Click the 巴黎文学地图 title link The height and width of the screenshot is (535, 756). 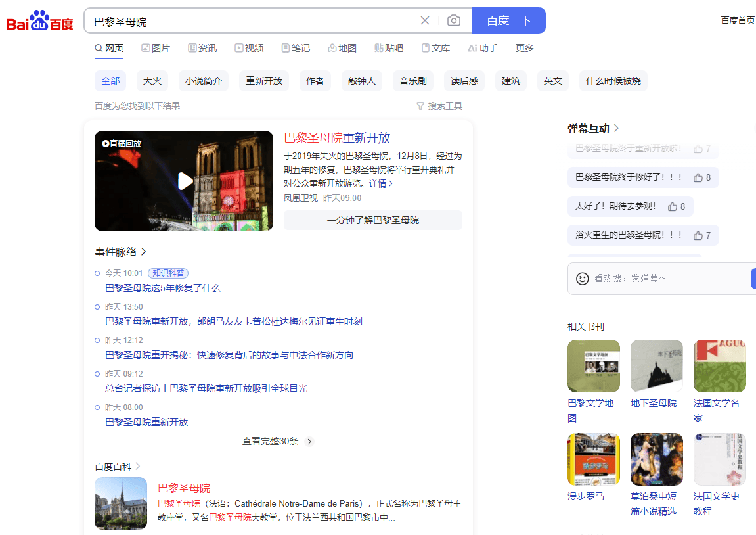590,410
